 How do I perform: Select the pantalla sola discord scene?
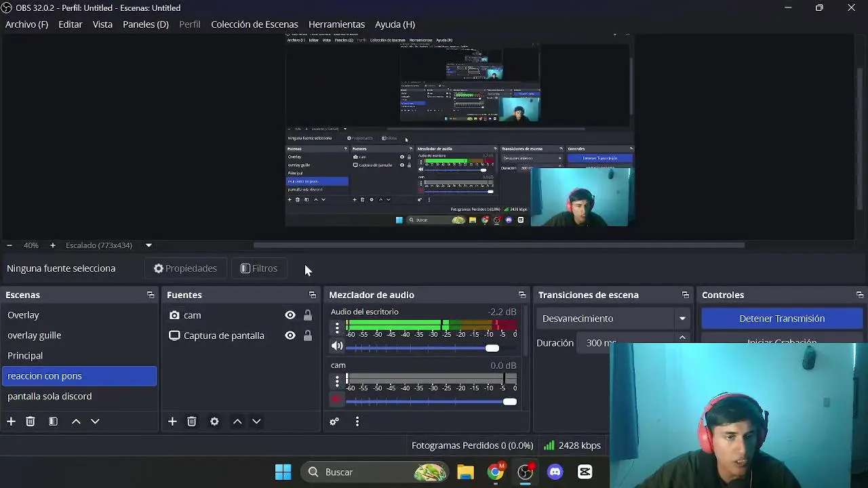79,396
